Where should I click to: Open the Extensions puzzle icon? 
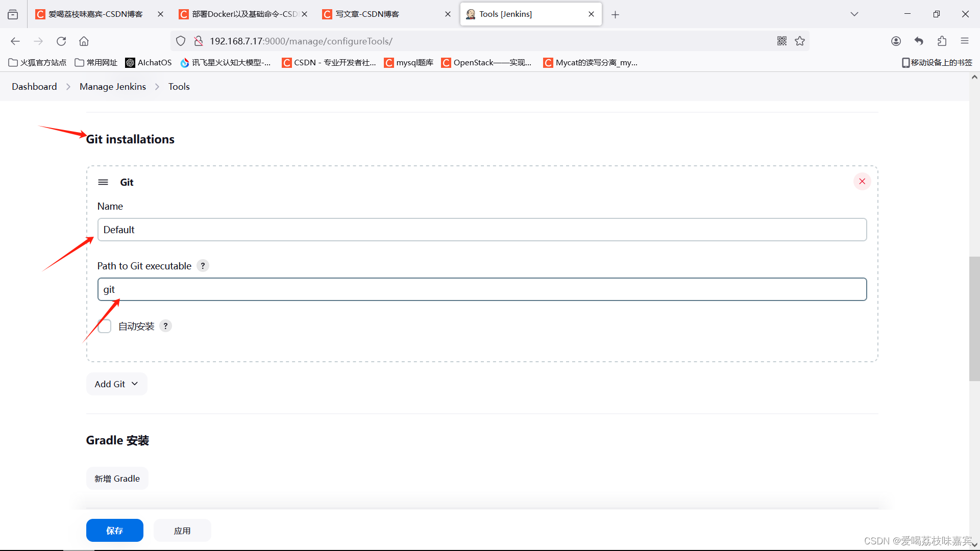(942, 41)
